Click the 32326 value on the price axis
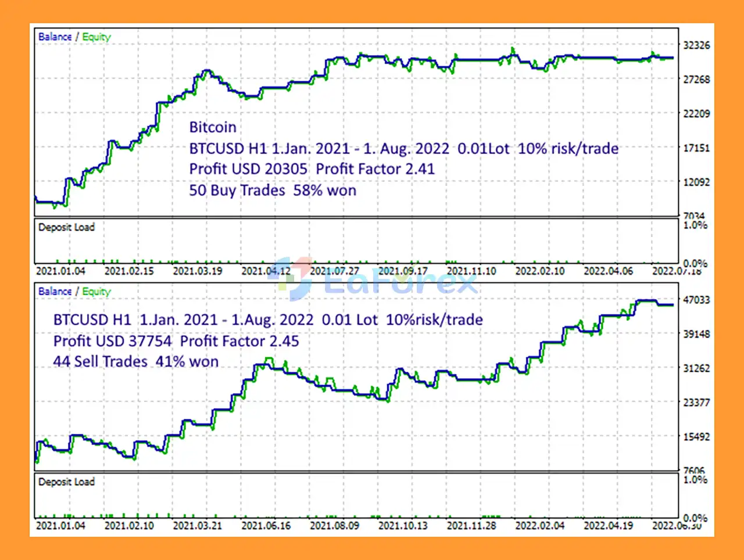Screen dimensions: 744x560 (x=696, y=45)
